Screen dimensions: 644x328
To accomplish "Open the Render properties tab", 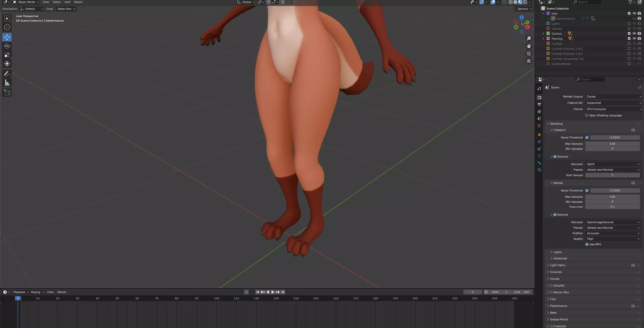I will 539,97.
